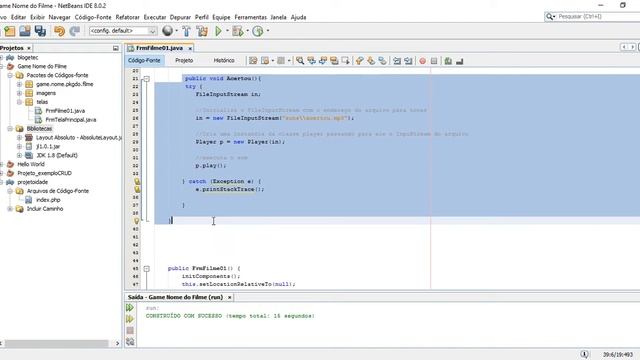Image resolution: width=640 pixels, height=360 pixels.
Task: Click Previous Bookmark icon in editor toolbar
Action: tap(360, 61)
